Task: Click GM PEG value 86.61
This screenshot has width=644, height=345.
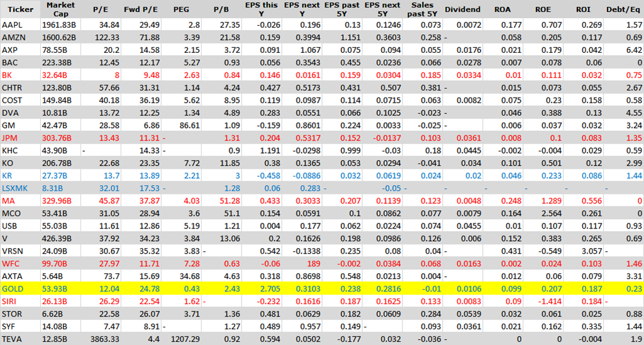Action: coord(190,126)
